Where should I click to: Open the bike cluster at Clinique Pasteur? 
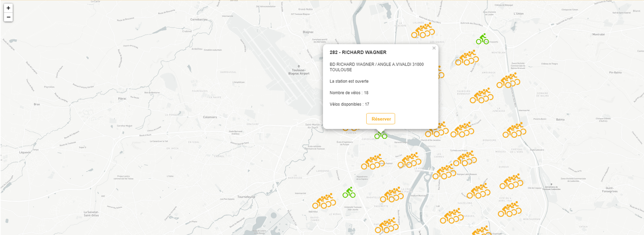click(x=373, y=162)
